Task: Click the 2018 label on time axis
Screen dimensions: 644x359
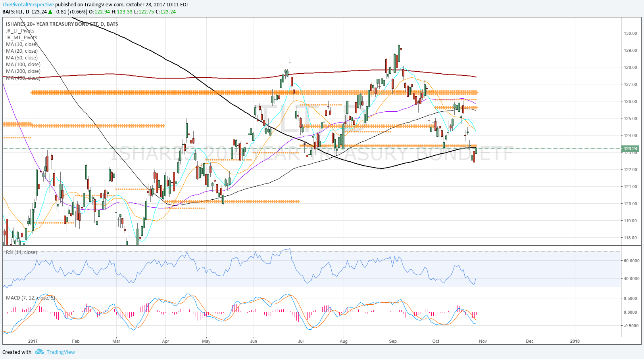Action: point(575,341)
